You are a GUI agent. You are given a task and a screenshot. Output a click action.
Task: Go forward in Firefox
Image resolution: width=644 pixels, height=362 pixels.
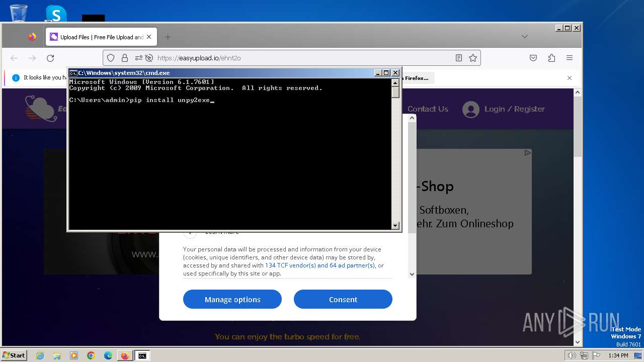point(32,58)
